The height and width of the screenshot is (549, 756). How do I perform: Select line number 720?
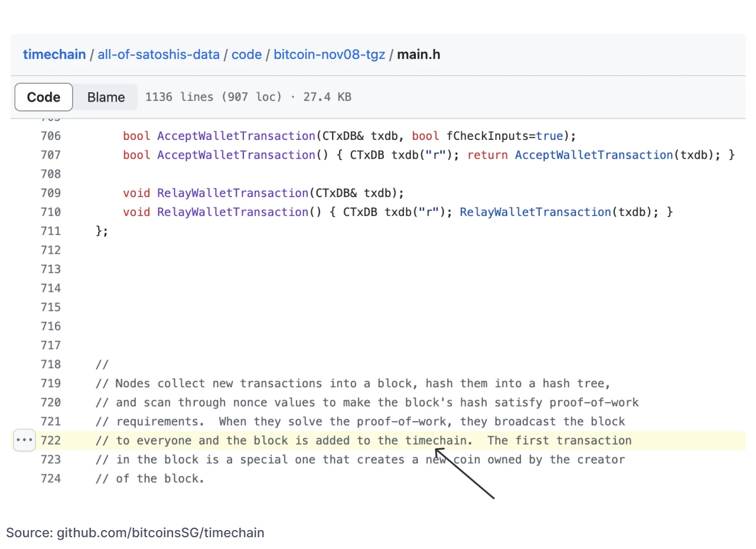51,402
